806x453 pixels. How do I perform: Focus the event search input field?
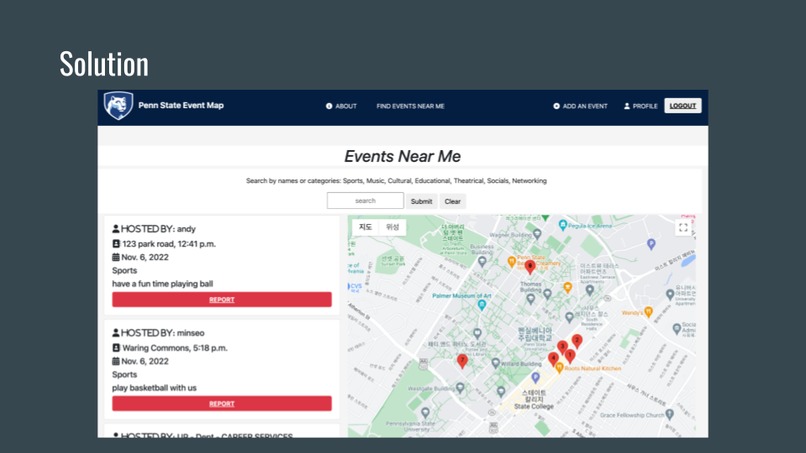[365, 201]
